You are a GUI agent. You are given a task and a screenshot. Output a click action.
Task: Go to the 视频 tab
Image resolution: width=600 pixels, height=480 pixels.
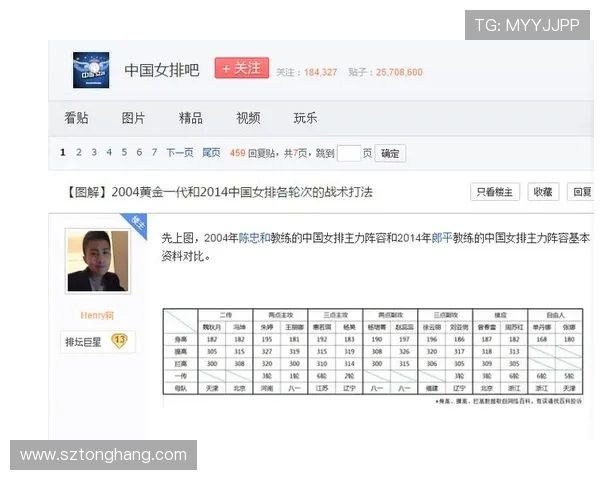[248, 118]
